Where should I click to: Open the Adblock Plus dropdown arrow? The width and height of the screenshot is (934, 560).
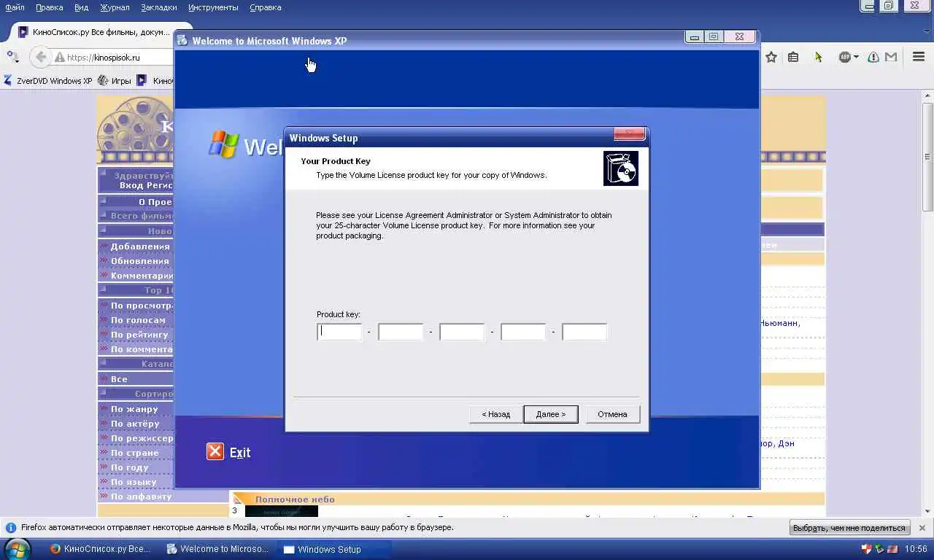pyautogui.click(x=855, y=57)
